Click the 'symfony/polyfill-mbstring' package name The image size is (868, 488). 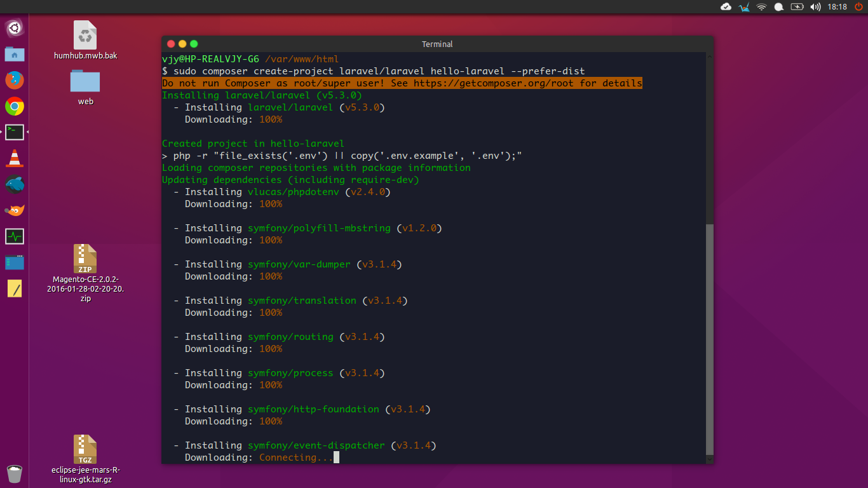pos(319,228)
